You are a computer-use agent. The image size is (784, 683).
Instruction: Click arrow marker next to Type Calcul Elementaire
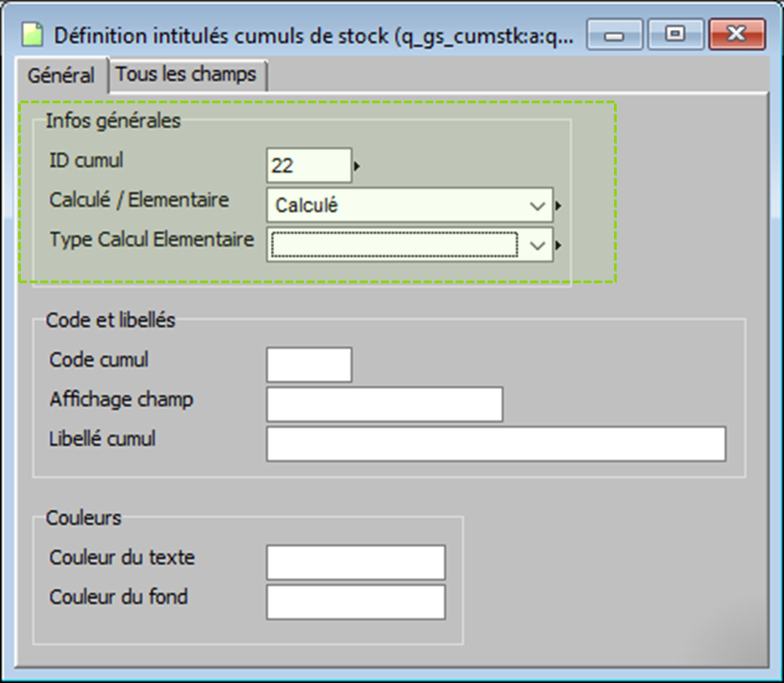coord(558,245)
